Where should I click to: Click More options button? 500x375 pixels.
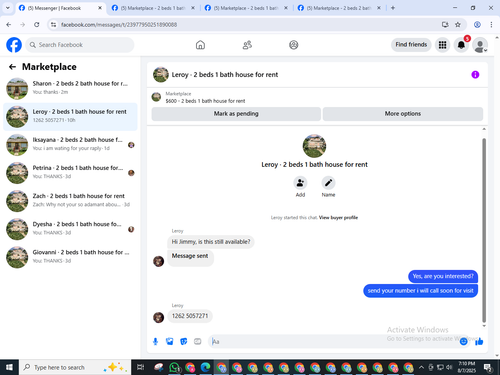[x=403, y=114]
